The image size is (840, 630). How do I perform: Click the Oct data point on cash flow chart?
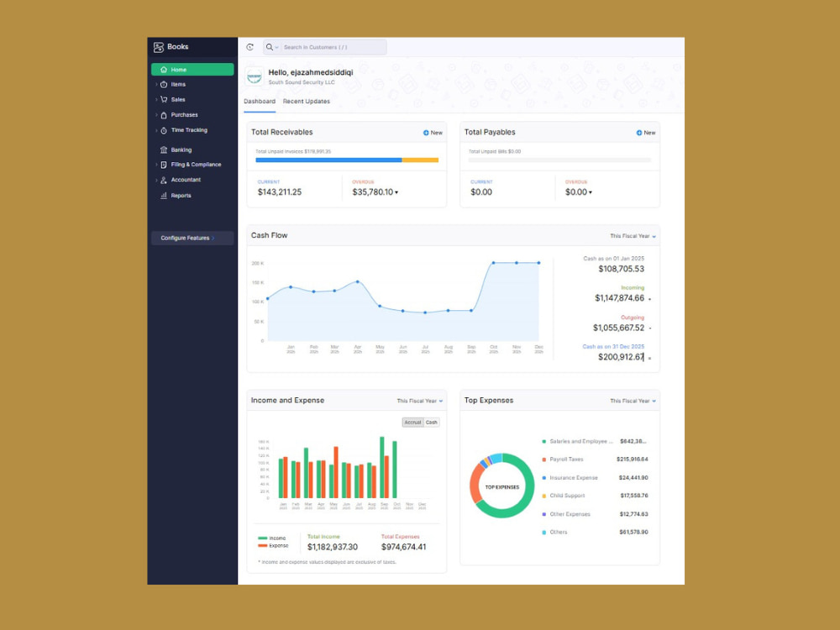click(493, 263)
